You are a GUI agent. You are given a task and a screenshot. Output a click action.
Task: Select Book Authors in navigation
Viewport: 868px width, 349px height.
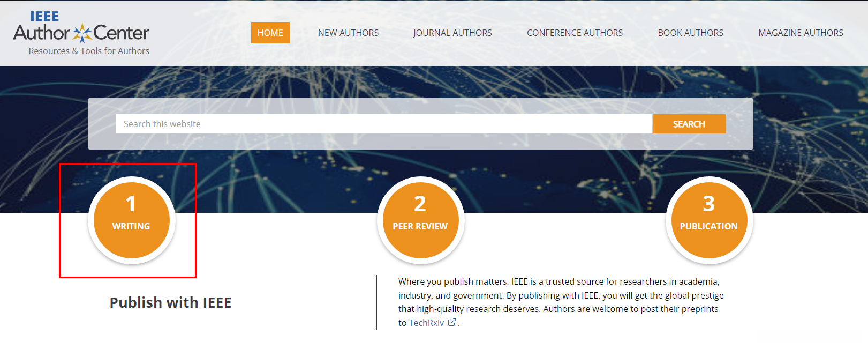[691, 33]
